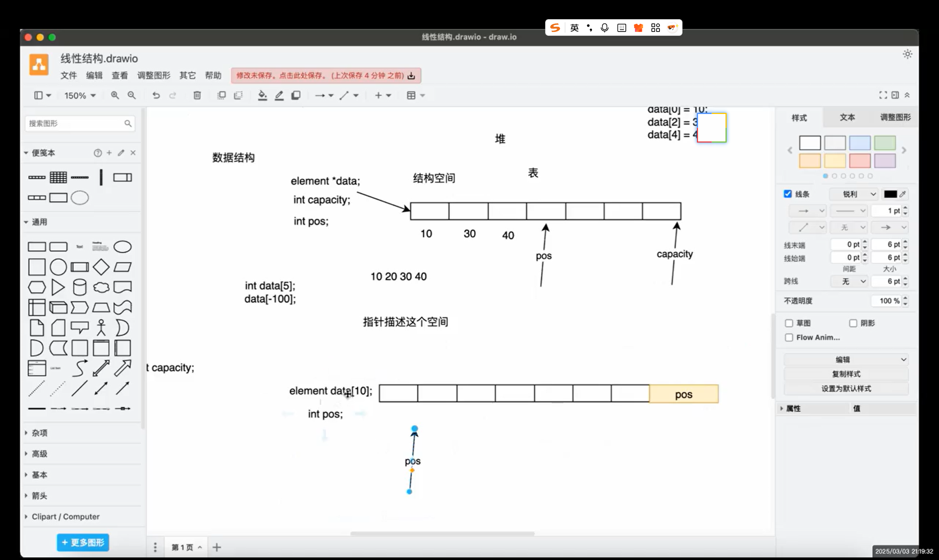Uncheck the 线条 line checkbox
Screen dimensions: 939x560
tap(788, 194)
